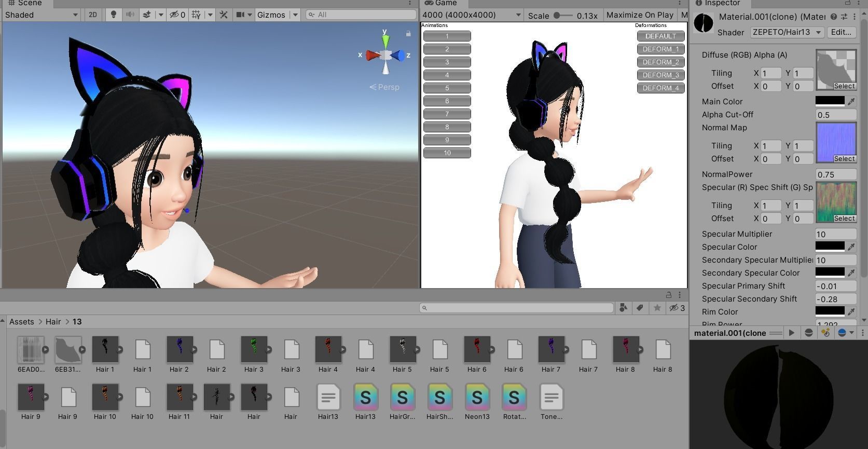Click animation button 5
The height and width of the screenshot is (449, 868).
(x=447, y=88)
